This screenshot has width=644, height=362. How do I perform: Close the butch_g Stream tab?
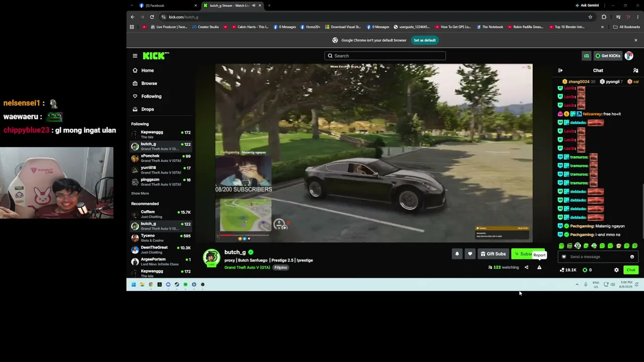click(260, 6)
